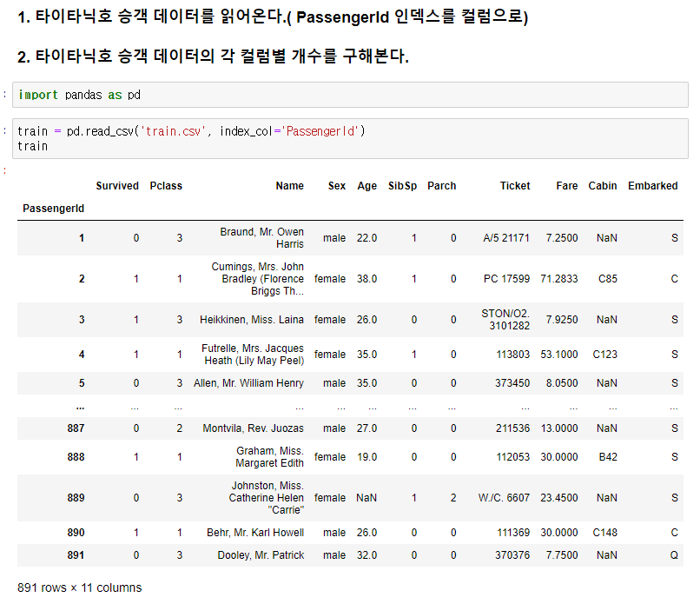This screenshot has height=604, width=700.
Task: Click the name 'Behr, Mr. Karl Howell'
Action: [x=255, y=533]
